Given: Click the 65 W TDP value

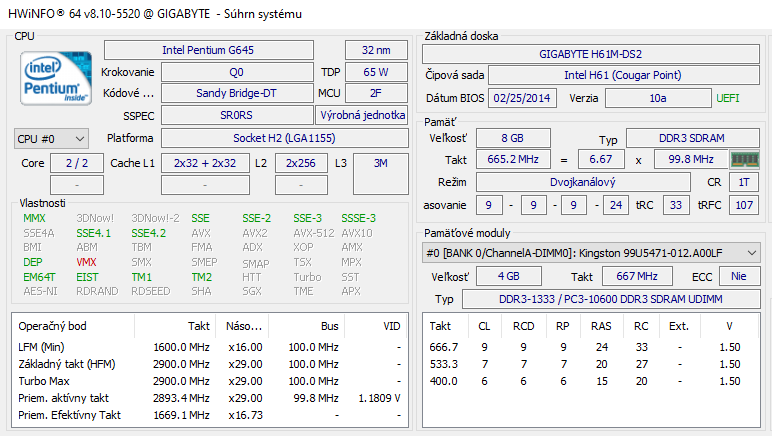Looking at the screenshot, I should pos(376,72).
